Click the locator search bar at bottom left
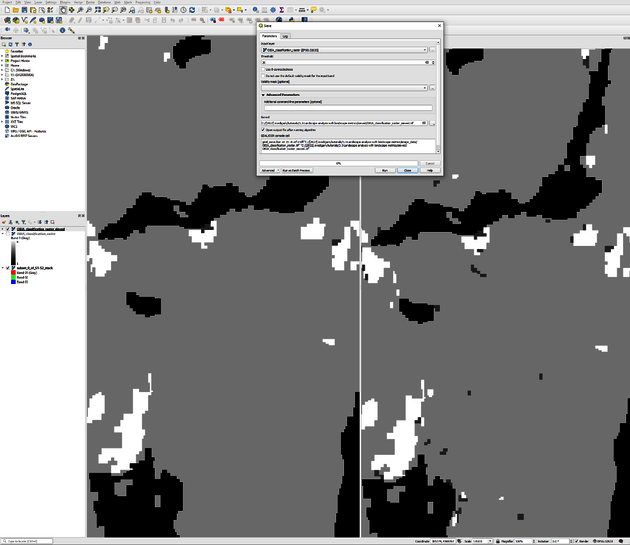Viewport: 630px width, 545px height. 27,541
